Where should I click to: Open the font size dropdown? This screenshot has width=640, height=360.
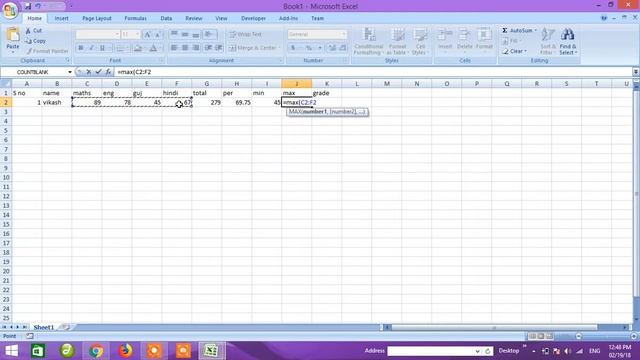pyautogui.click(x=137, y=34)
